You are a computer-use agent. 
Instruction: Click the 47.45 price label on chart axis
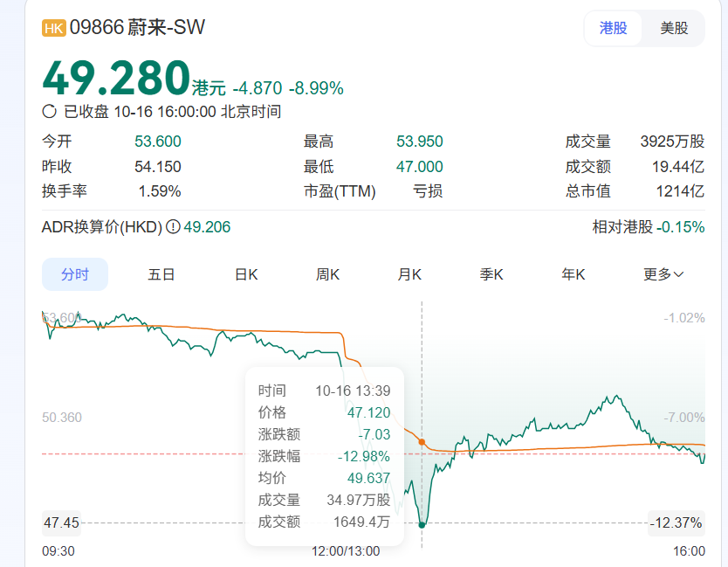(62, 523)
